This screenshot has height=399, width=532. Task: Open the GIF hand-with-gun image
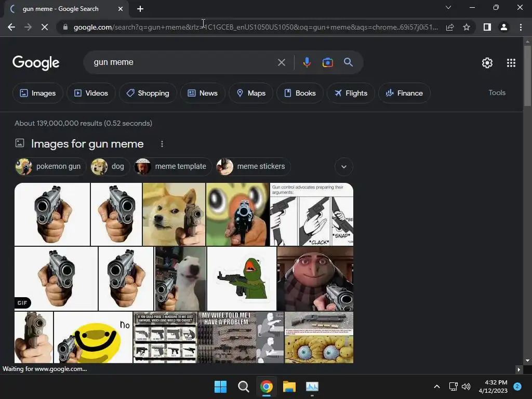pyautogui.click(x=56, y=278)
